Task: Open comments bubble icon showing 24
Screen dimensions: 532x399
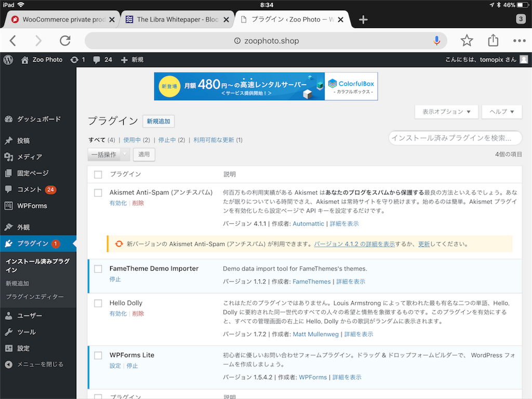Action: (x=97, y=60)
